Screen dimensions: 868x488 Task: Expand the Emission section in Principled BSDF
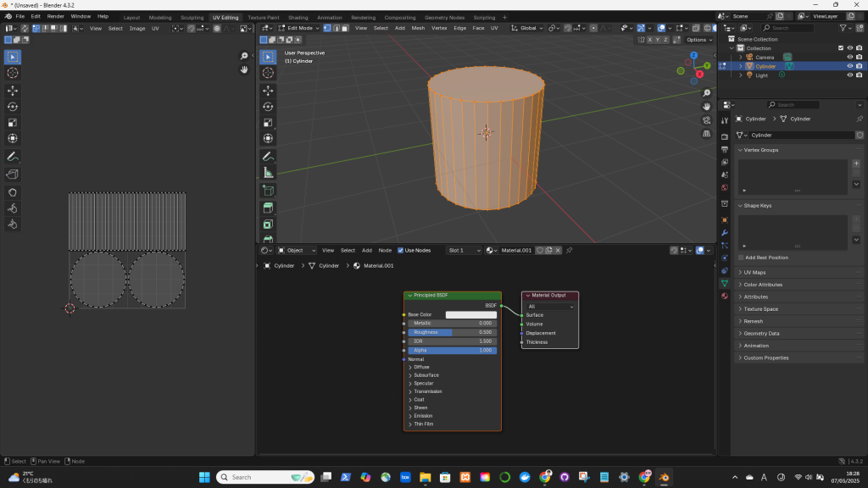click(421, 416)
